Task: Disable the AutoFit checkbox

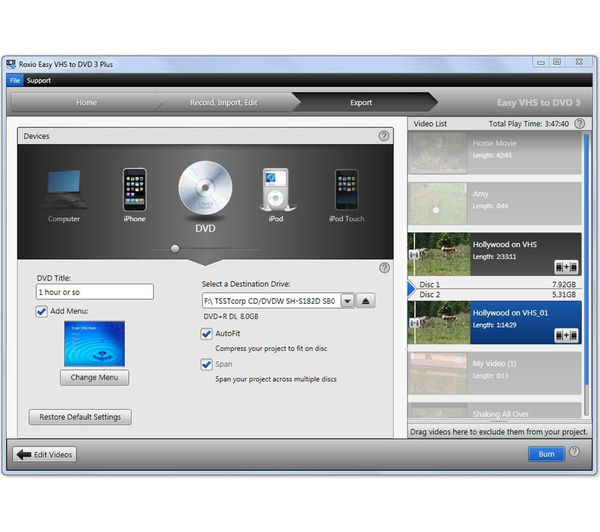Action: (x=207, y=334)
